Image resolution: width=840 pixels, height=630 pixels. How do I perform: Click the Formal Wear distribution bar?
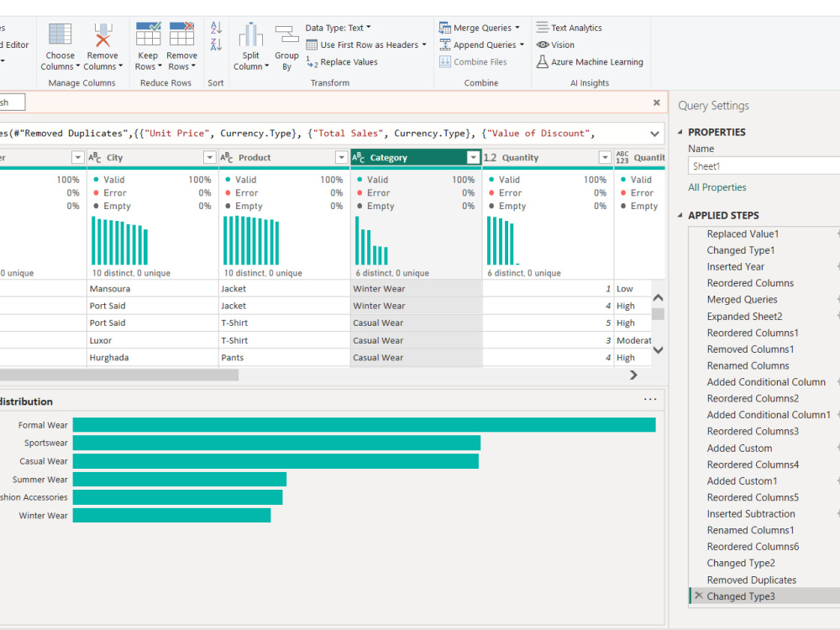coord(365,425)
